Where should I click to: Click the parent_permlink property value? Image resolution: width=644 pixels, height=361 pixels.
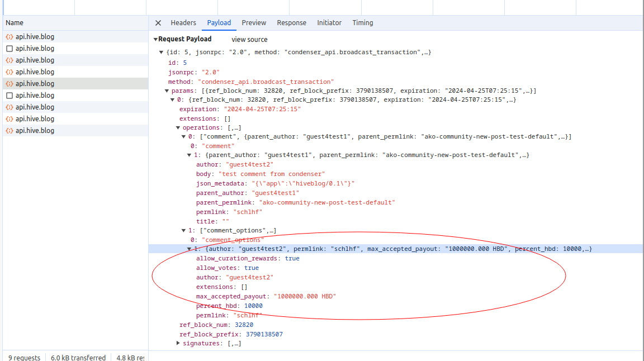click(326, 202)
